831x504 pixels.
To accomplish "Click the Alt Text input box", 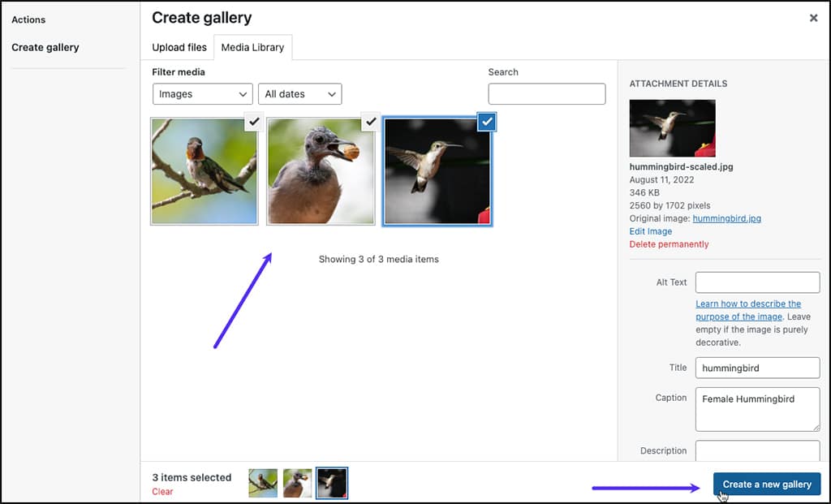I will tap(756, 282).
